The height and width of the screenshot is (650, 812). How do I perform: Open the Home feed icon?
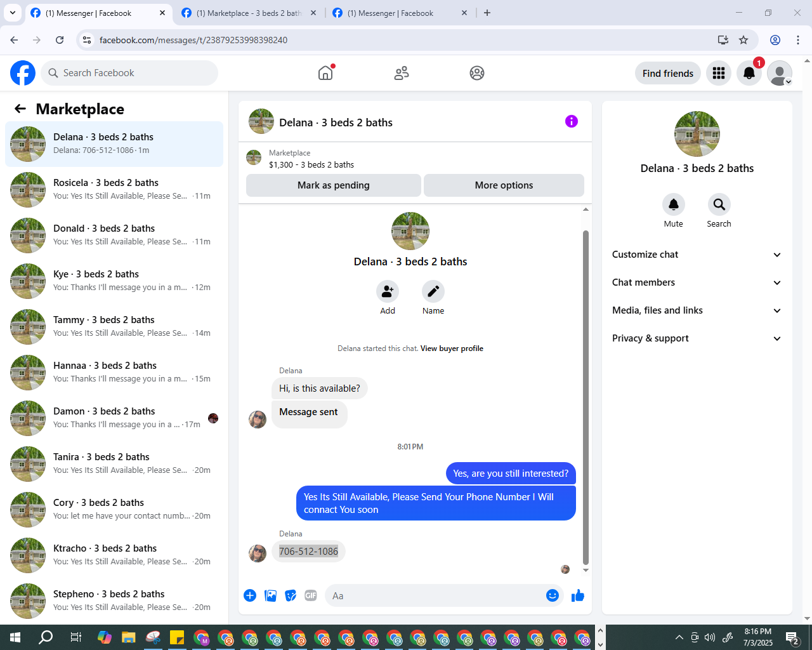point(325,73)
